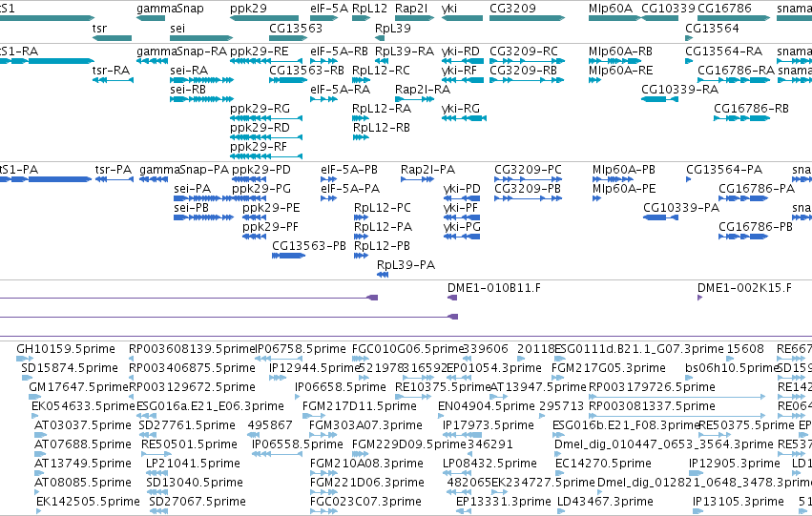Screen dimensions: 812x516
Task: Select EST label RP003081337.5prime
Action: 652,406
